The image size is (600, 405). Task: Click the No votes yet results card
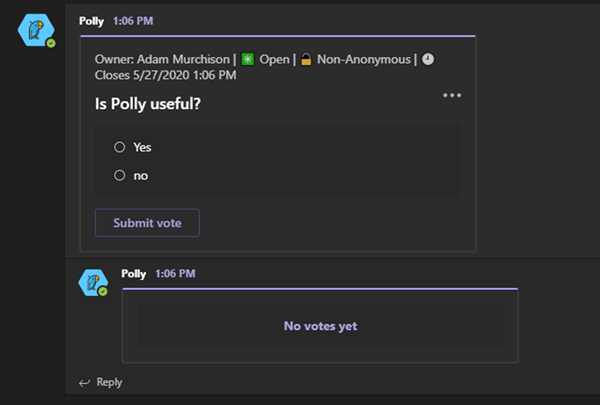320,326
